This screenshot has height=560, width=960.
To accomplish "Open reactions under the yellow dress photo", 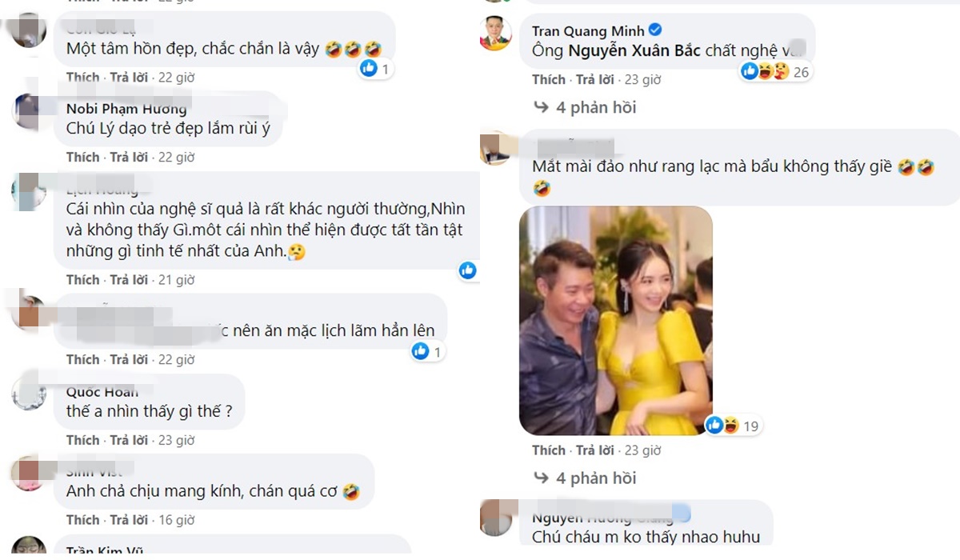I will tap(731, 426).
